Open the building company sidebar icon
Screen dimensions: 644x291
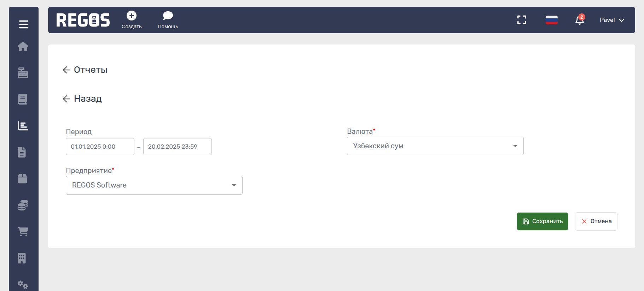(x=22, y=258)
